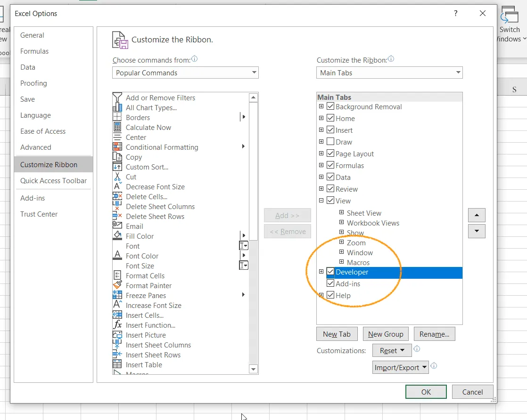This screenshot has height=420, width=527.
Task: Select the Insert Picture command
Action: [146, 335]
